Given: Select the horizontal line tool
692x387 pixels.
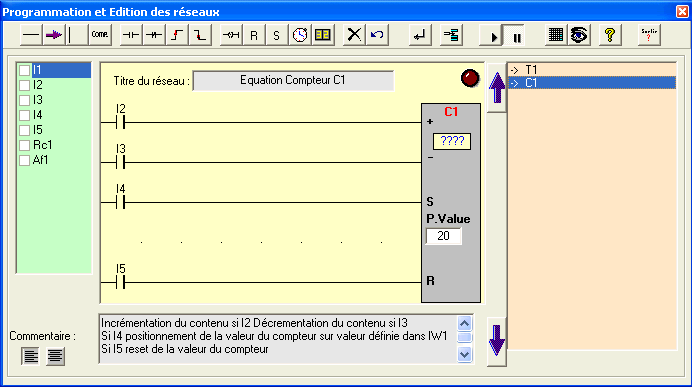Looking at the screenshot, I should [x=31, y=35].
